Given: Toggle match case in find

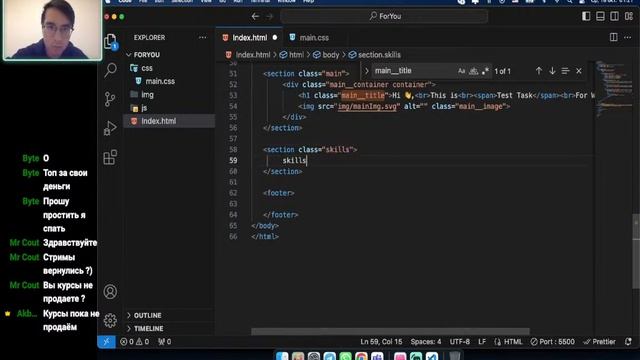Looking at the screenshot, I should (x=462, y=71).
